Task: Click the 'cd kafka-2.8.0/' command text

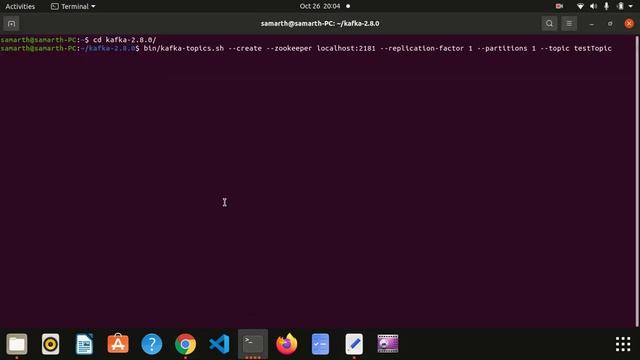Action: 124,40
